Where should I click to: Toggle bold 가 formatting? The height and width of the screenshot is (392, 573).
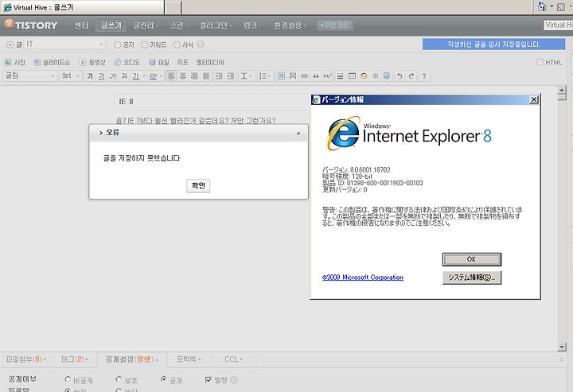coord(90,76)
